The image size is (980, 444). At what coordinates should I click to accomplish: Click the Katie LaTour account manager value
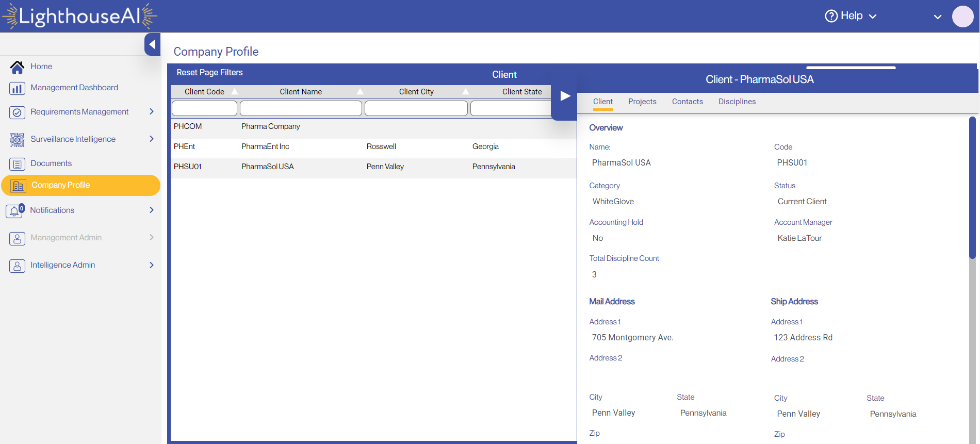799,238
